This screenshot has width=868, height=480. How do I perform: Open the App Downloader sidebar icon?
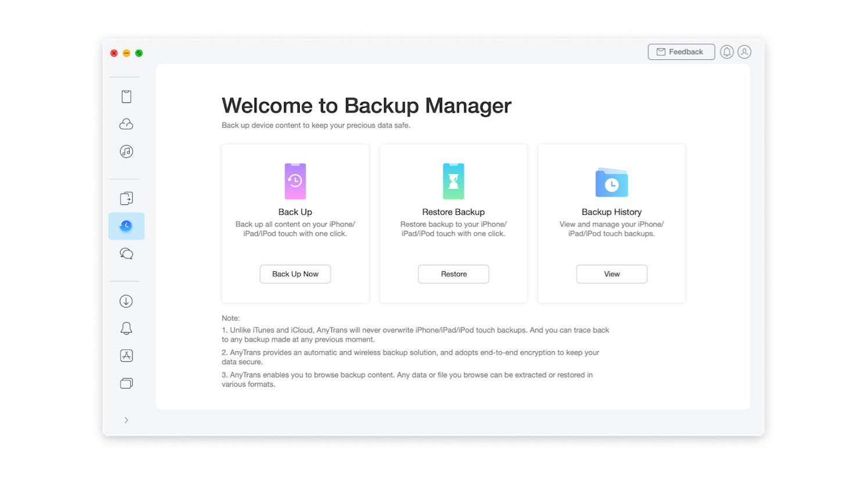tap(126, 356)
